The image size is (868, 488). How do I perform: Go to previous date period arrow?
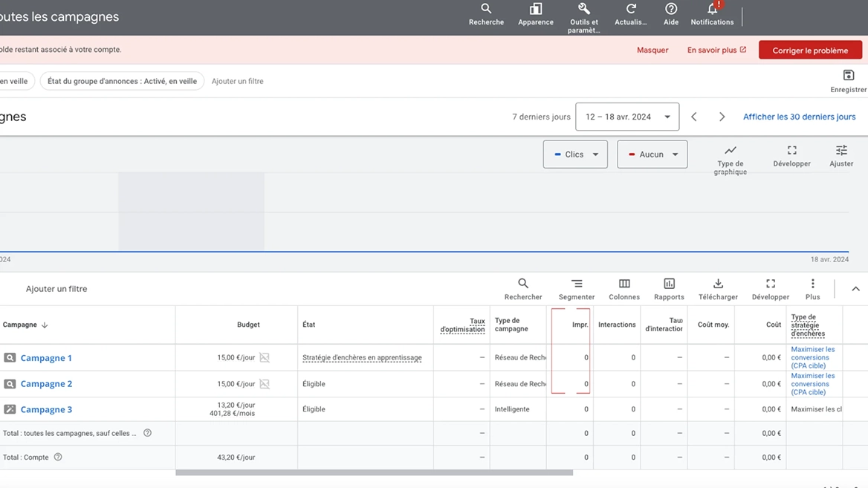click(x=693, y=117)
